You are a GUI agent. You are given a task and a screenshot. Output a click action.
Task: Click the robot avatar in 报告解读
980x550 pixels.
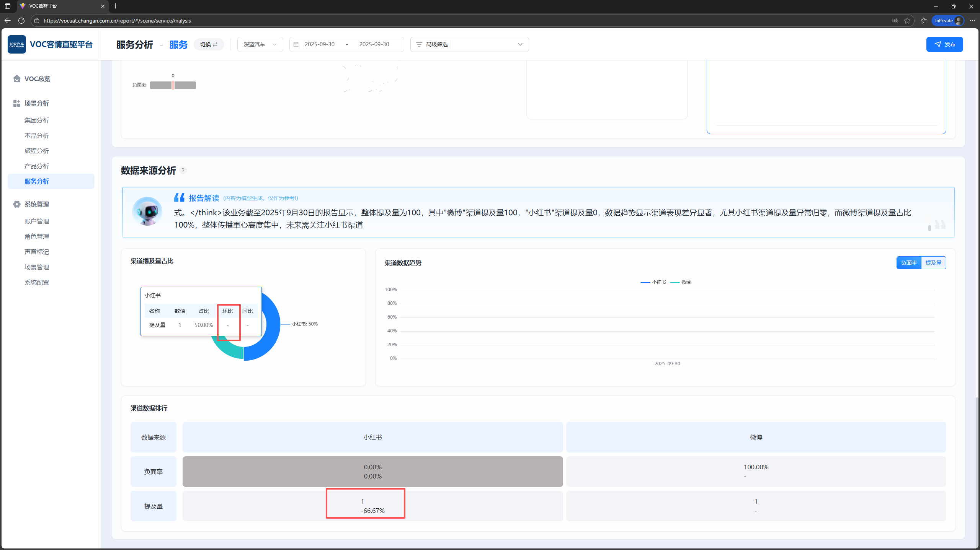coord(147,212)
